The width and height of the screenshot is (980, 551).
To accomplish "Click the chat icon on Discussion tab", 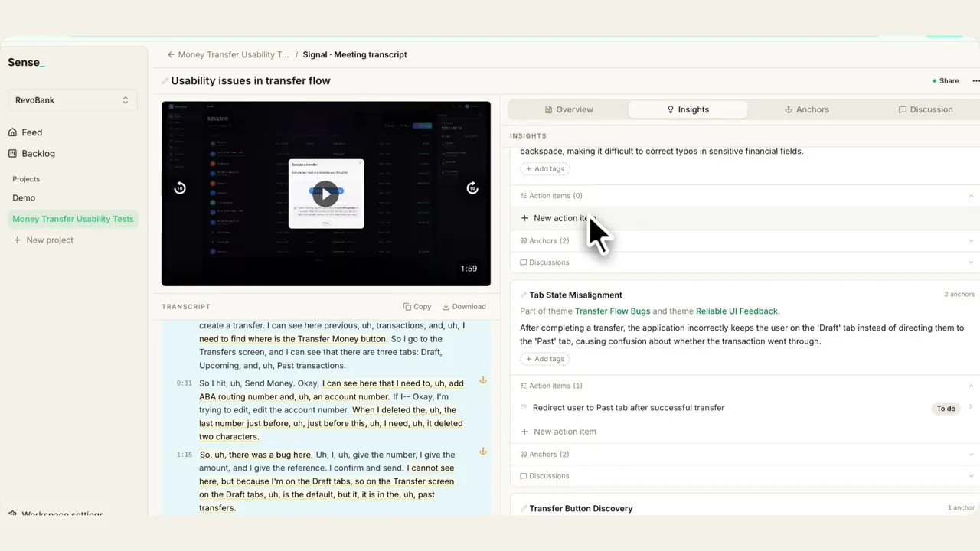I will coord(903,110).
